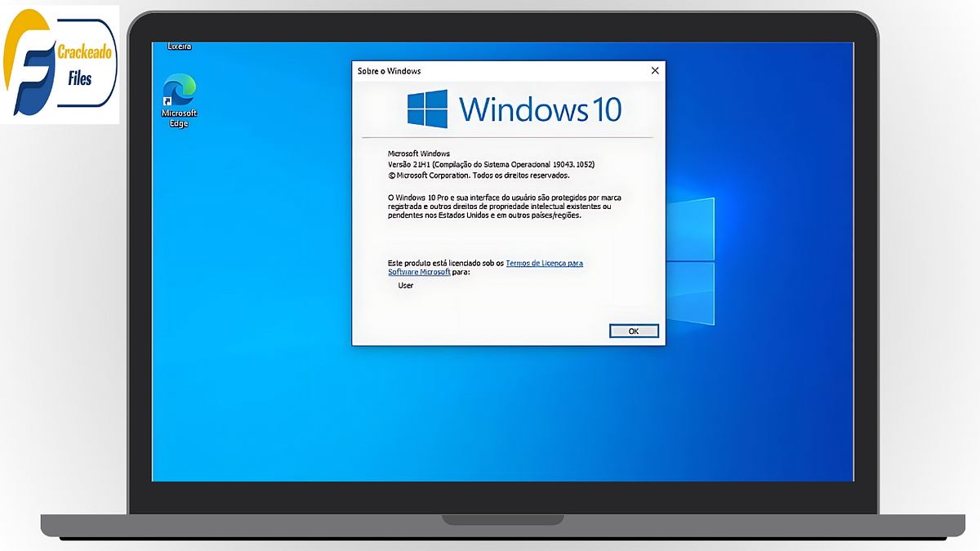The height and width of the screenshot is (551, 980).
Task: Click the licensed user name "User"
Action: 406,286
